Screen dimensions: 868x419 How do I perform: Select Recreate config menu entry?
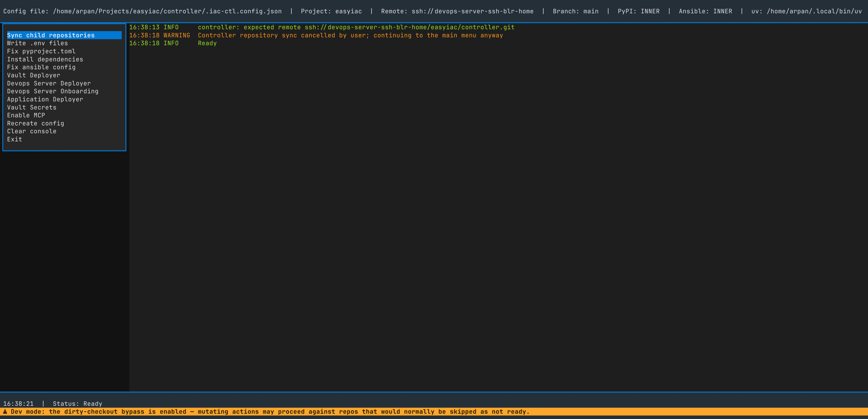(x=64, y=123)
